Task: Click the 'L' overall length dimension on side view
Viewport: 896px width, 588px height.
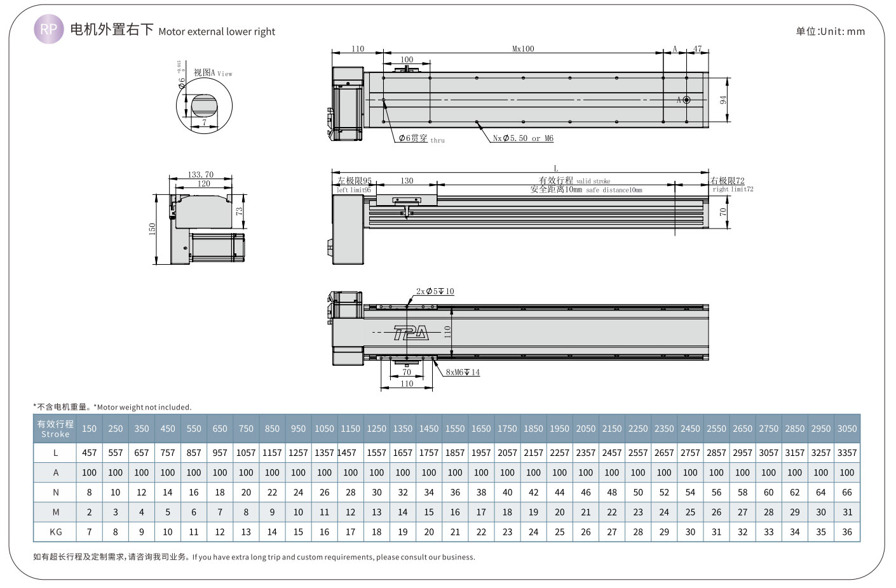Action: point(556,168)
